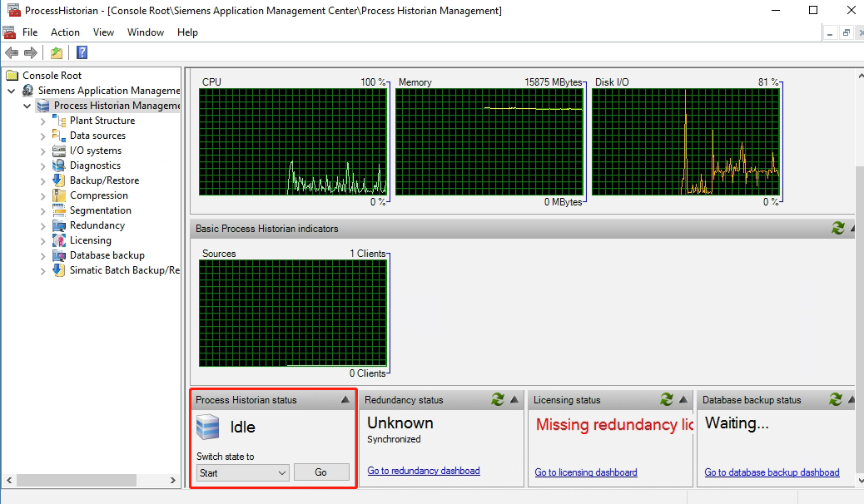Click the Plant Structure tree icon
The image size is (864, 504).
[x=59, y=120]
